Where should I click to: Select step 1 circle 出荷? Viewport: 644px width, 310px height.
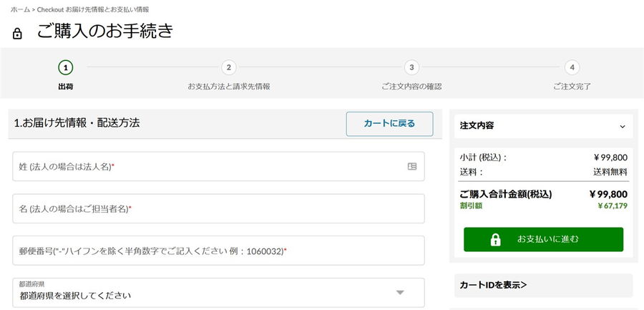click(x=66, y=67)
